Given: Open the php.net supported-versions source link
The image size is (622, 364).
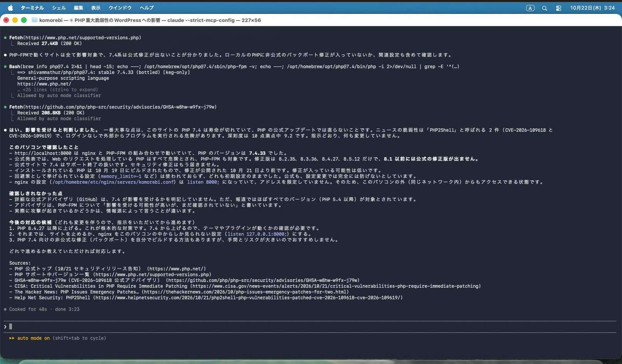Looking at the screenshot, I should 153,275.
